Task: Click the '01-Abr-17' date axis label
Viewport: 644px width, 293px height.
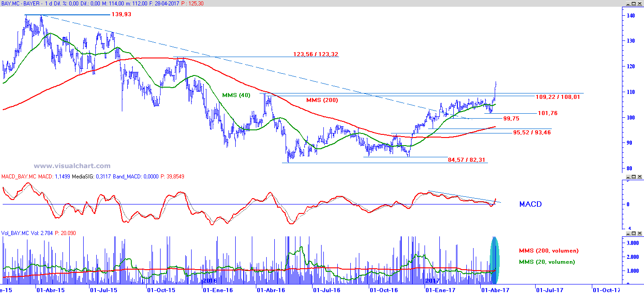Action: [x=495, y=290]
